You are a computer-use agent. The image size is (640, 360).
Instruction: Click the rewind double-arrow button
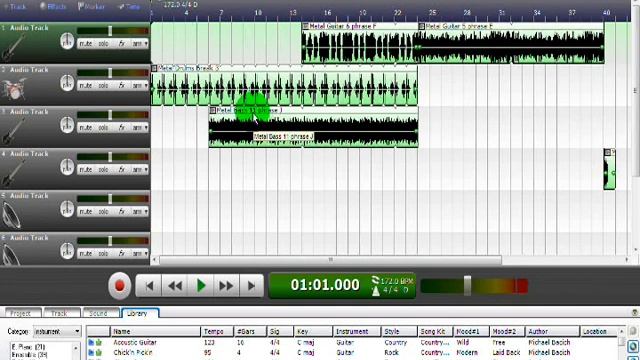coord(175,286)
